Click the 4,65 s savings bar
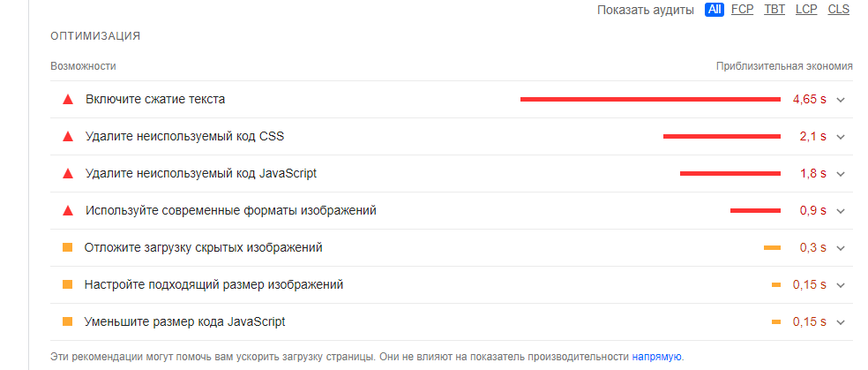 coord(650,100)
